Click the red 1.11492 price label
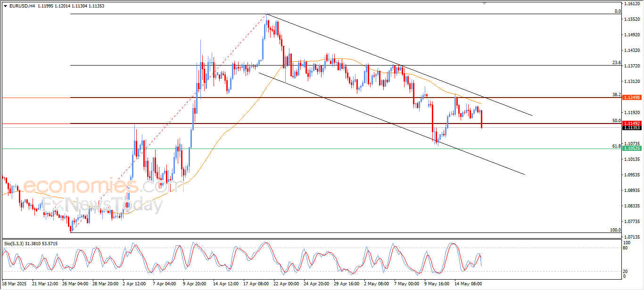The image size is (644, 290). (x=632, y=123)
